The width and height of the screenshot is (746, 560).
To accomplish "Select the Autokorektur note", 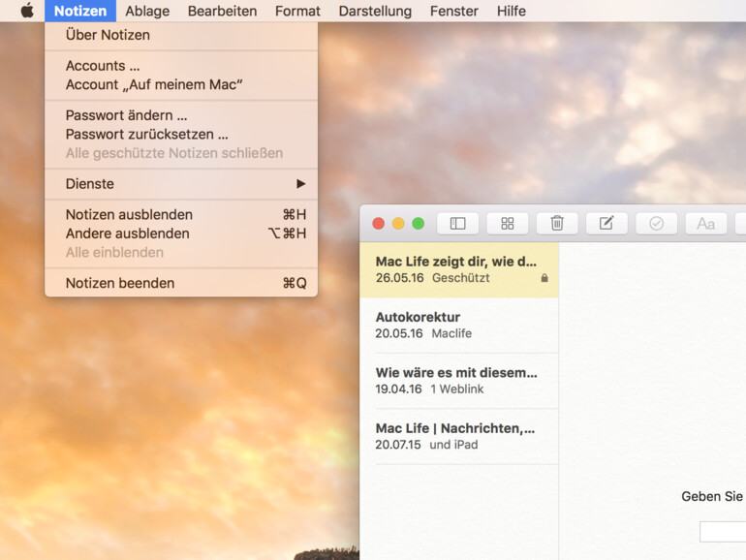I will pyautogui.click(x=459, y=326).
